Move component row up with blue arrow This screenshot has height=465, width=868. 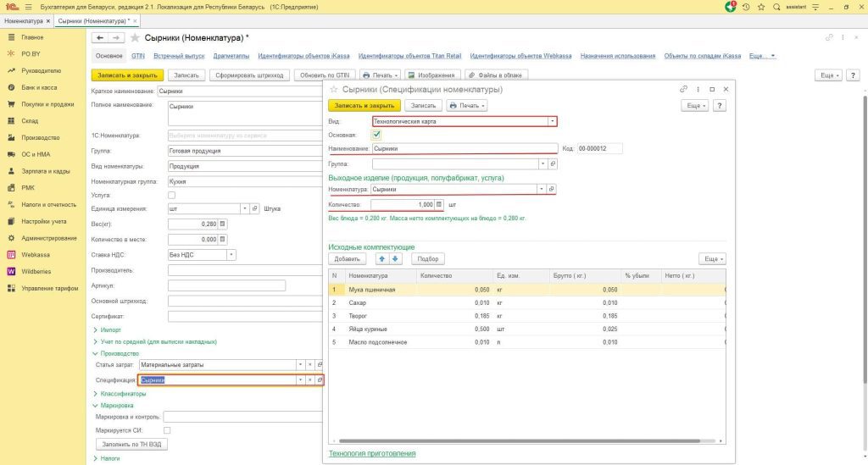381,258
